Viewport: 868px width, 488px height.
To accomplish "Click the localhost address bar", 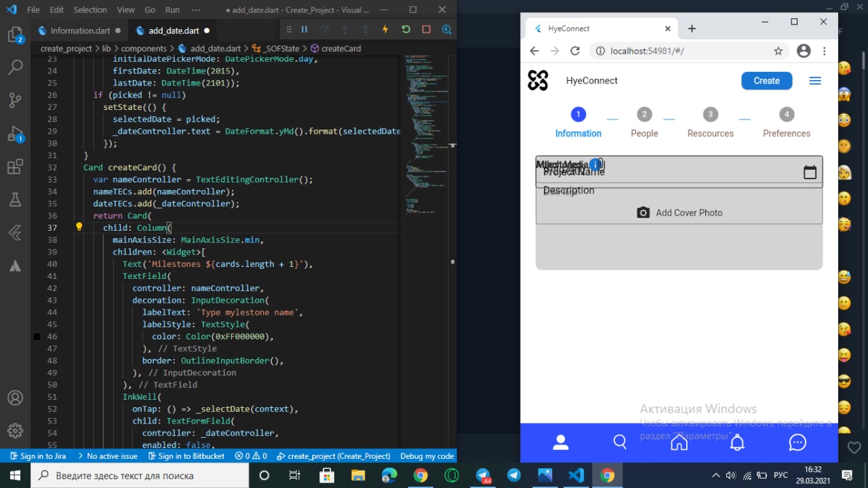I will click(x=688, y=51).
